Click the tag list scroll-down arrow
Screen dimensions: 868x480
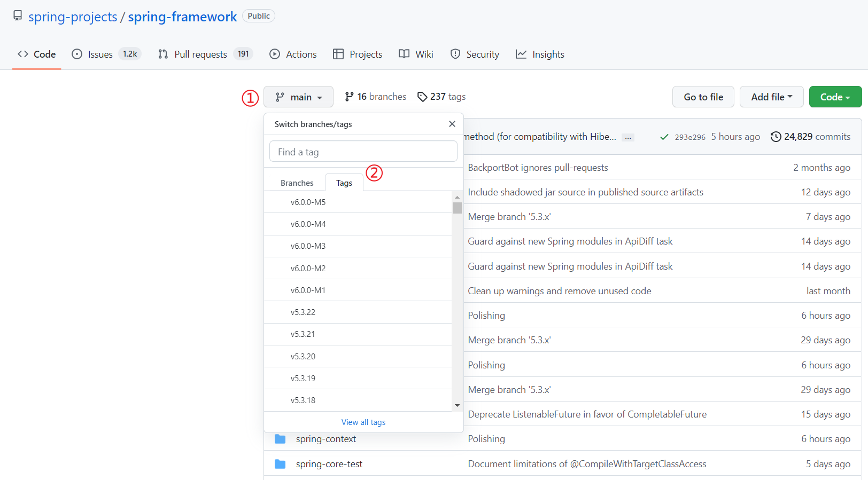(457, 406)
